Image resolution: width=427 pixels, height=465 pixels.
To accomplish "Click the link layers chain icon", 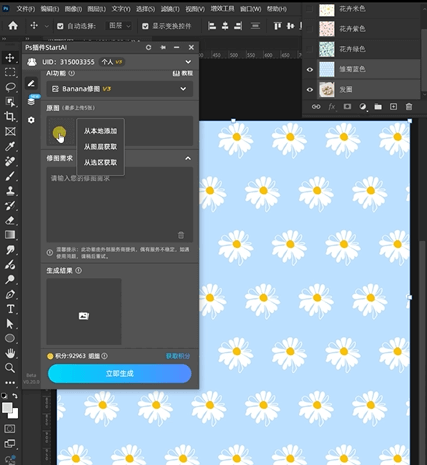I will [316, 107].
